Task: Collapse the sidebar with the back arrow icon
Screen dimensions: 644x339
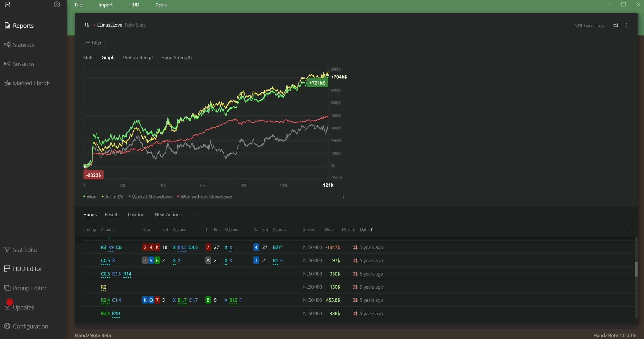Action: click(x=57, y=4)
